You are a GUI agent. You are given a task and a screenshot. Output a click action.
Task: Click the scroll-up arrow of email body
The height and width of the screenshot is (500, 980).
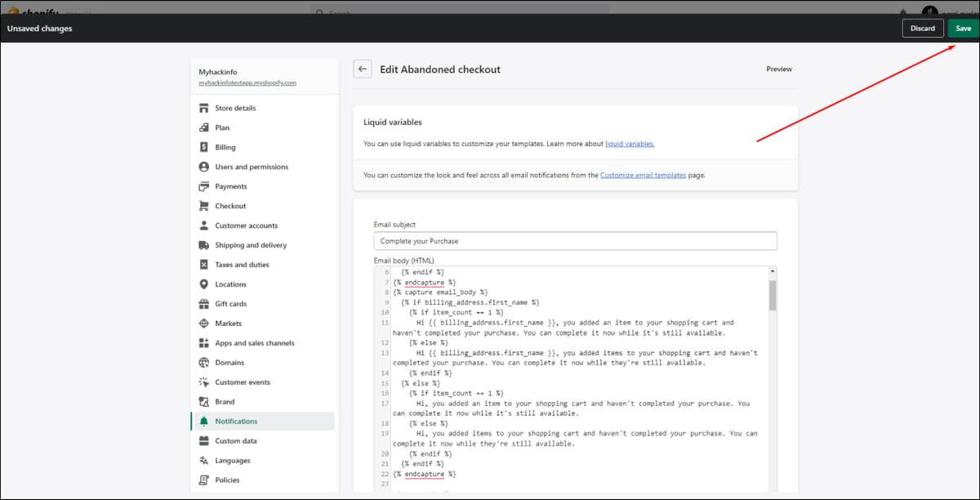(x=773, y=271)
